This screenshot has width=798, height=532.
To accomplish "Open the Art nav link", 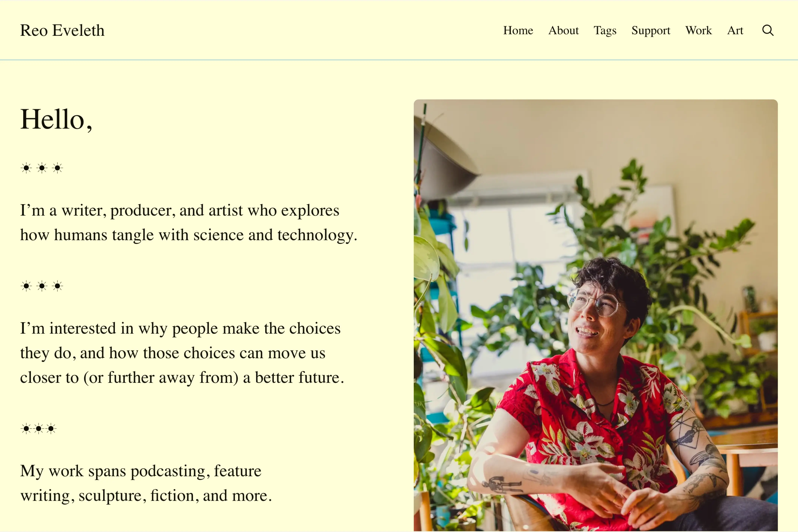I will click(735, 30).
